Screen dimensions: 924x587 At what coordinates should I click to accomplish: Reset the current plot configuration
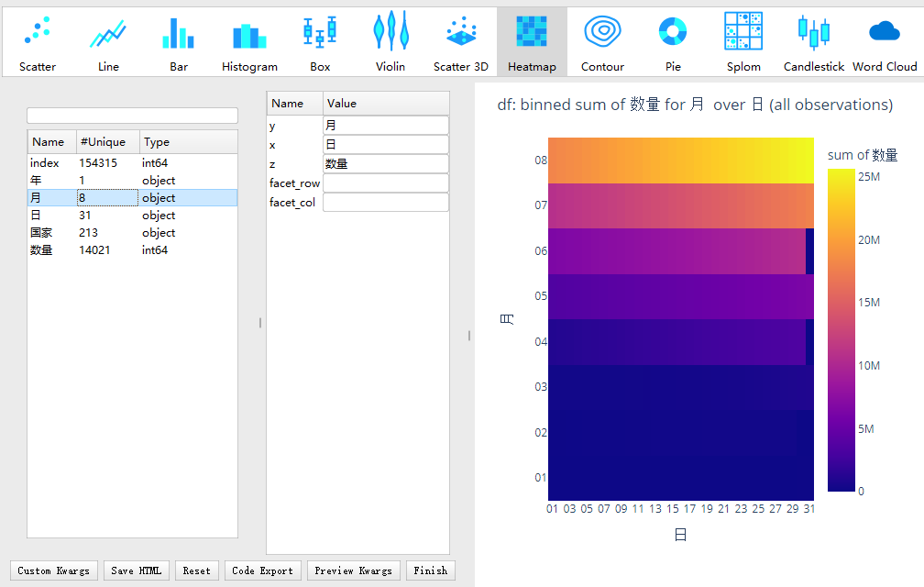coord(196,570)
